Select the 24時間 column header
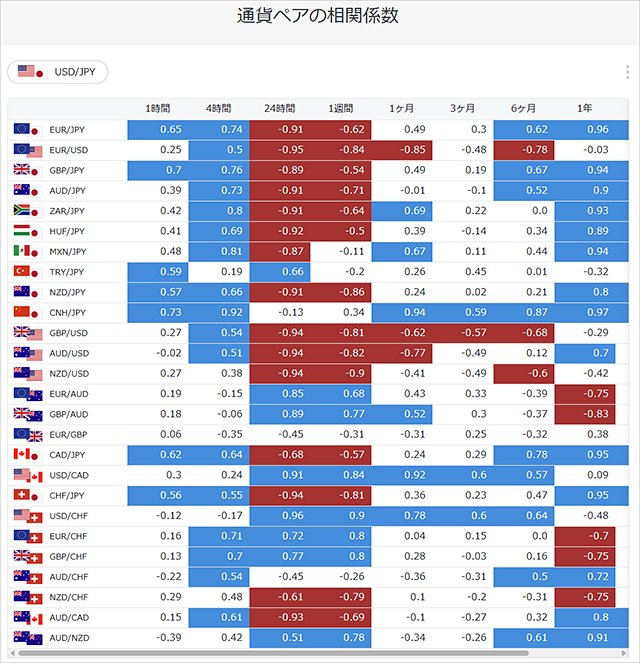The width and height of the screenshot is (640, 663). tap(279, 109)
